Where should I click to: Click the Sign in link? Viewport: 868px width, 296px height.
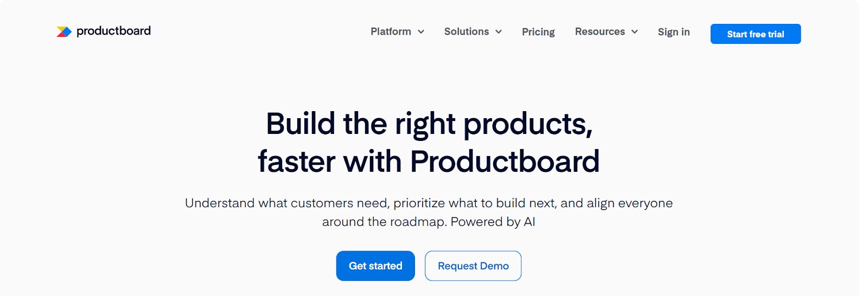coord(674,32)
